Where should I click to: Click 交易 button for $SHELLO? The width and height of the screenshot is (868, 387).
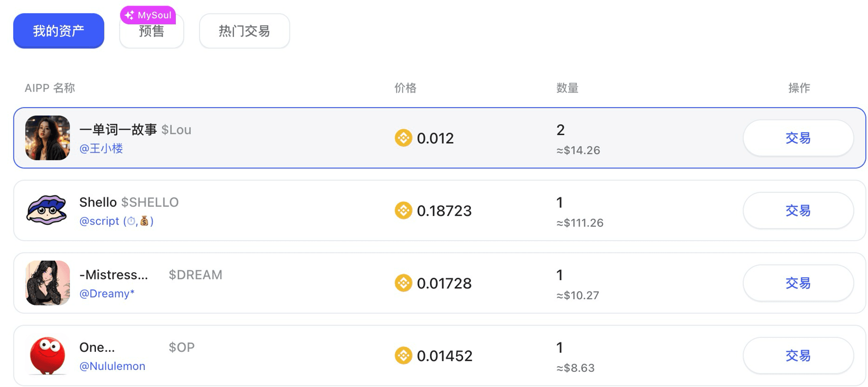(798, 211)
